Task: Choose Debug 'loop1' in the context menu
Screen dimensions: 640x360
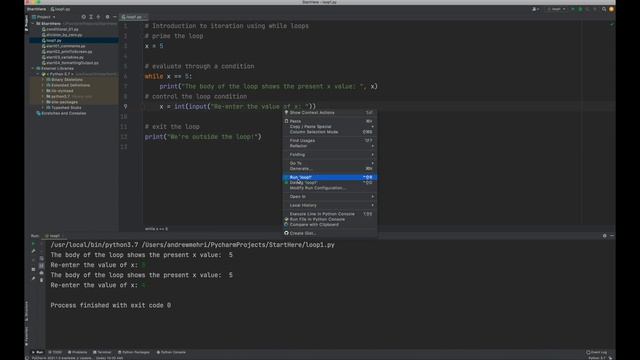Action: tap(329, 182)
